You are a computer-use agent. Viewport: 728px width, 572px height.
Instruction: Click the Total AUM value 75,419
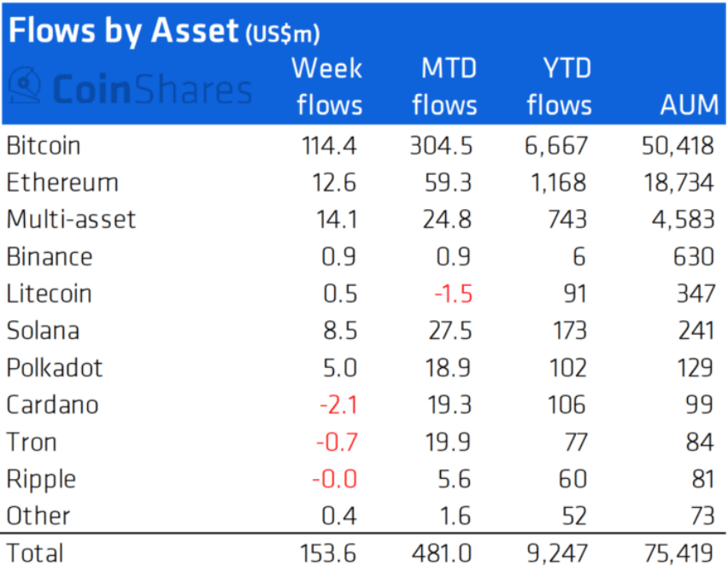pyautogui.click(x=678, y=553)
